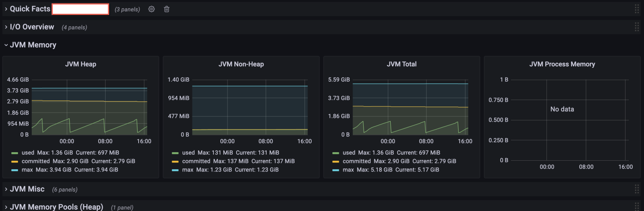
Task: Click blue max color swatch in JVM Total
Action: [x=336, y=170]
